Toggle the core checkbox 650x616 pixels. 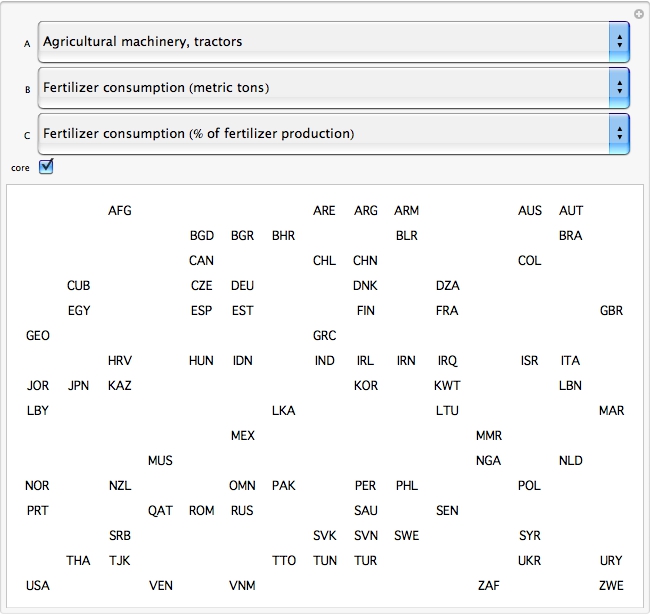[x=46, y=166]
